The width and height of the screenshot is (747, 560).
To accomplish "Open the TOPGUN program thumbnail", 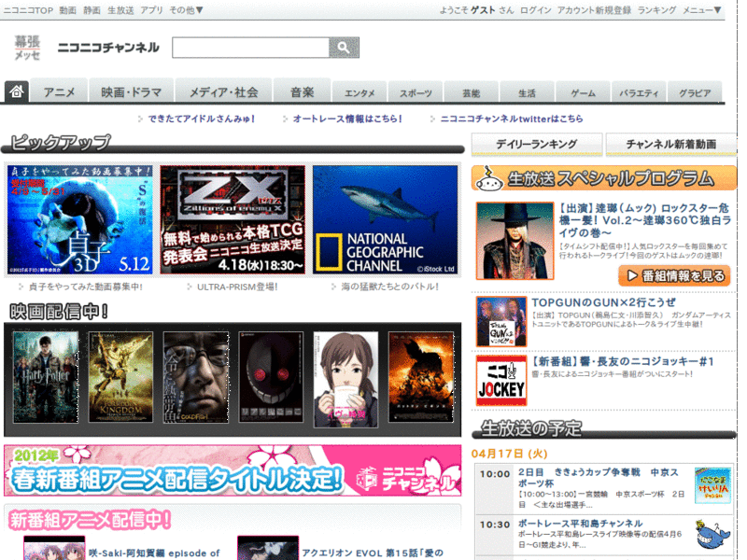I will tap(501, 321).
